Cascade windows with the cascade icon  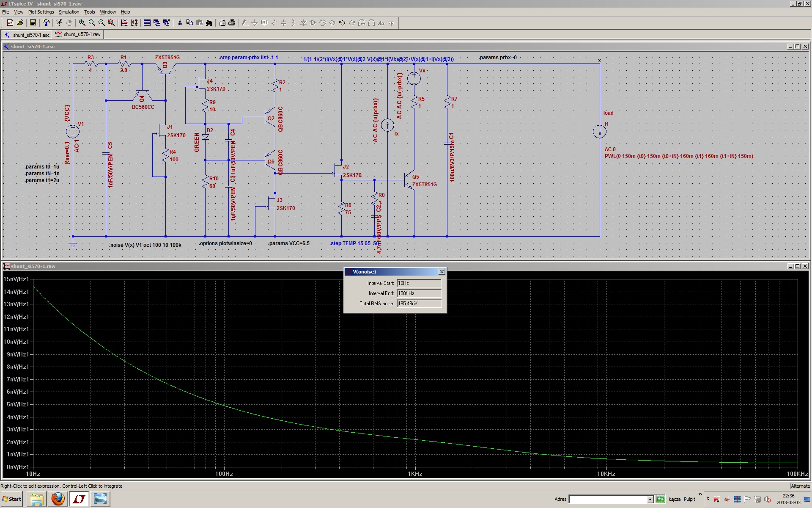click(157, 23)
